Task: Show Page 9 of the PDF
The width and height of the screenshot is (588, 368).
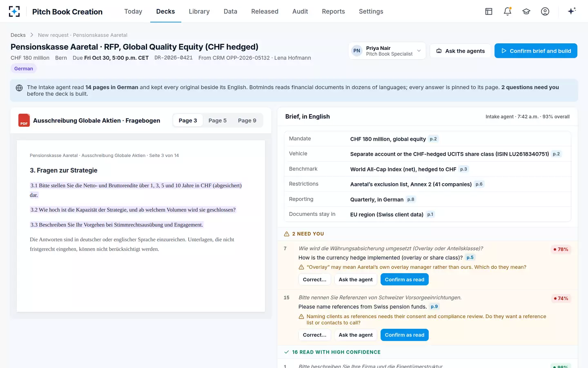Action: click(247, 121)
